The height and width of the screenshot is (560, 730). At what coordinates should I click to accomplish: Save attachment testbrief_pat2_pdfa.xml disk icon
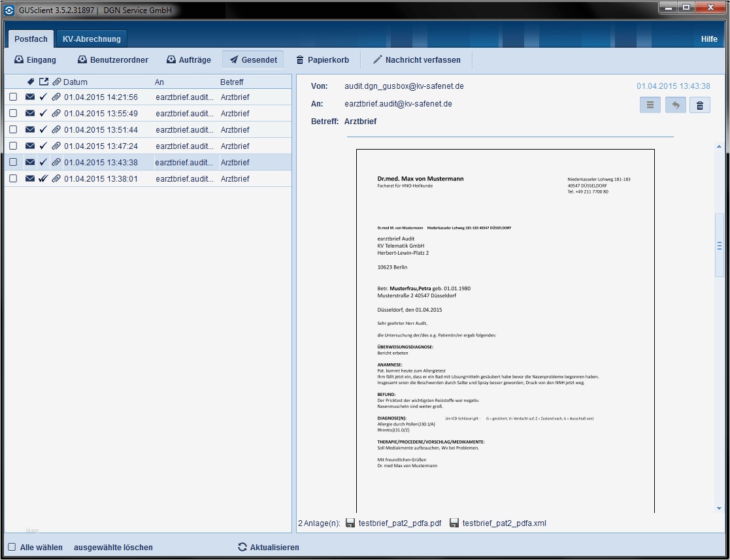pos(454,523)
